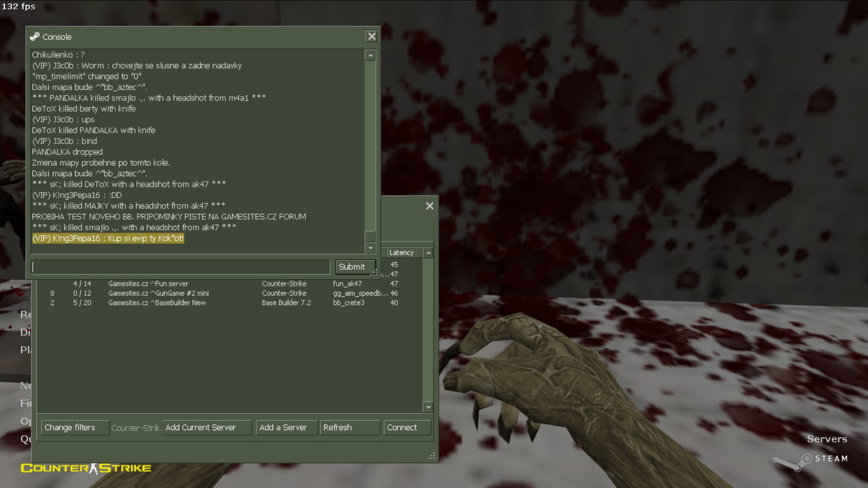Close the server browser window
Viewport: 868px width, 488px height.
point(429,206)
